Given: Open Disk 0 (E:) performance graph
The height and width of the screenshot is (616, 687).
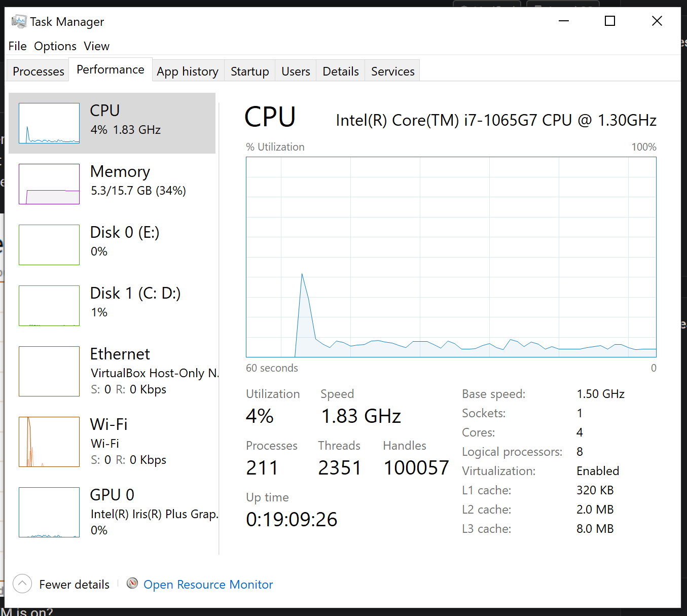Looking at the screenshot, I should 49,245.
